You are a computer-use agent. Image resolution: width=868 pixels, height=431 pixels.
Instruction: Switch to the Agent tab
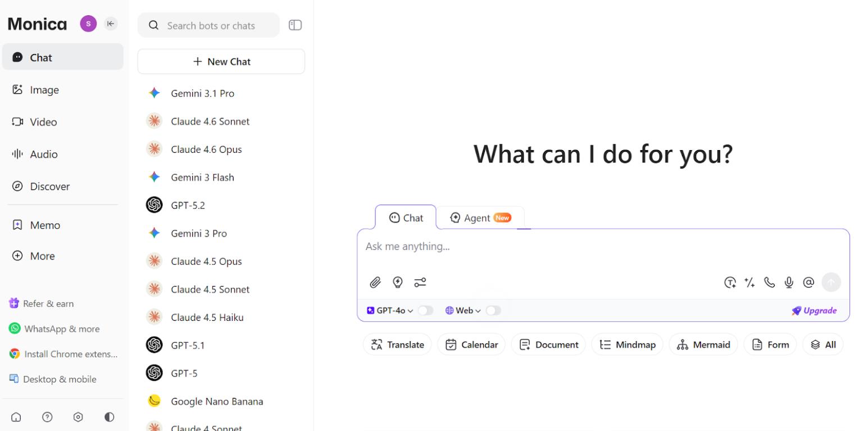tap(480, 218)
